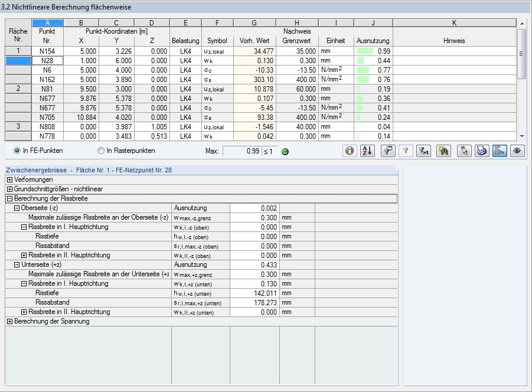Click utilization bar for 0.99 row
The height and width of the screenshot is (392, 532).
pyautogui.click(x=365, y=51)
